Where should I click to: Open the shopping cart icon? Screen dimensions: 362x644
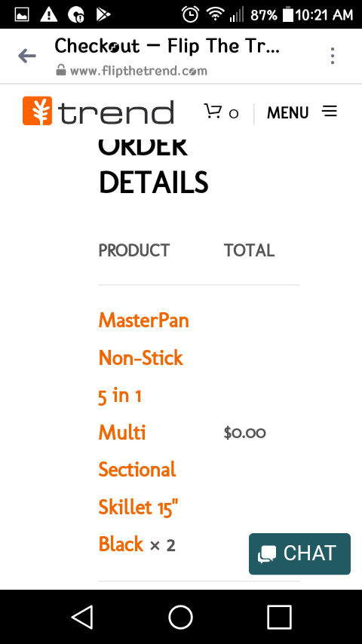(213, 111)
